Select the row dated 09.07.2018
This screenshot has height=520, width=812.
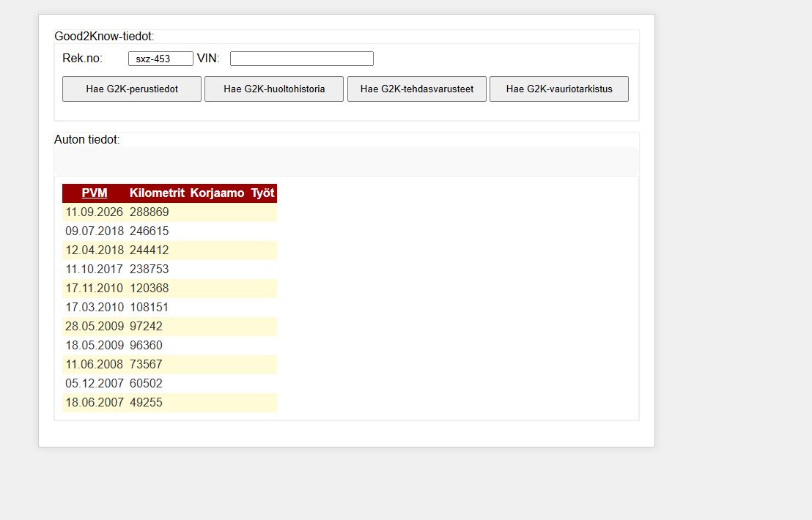169,231
